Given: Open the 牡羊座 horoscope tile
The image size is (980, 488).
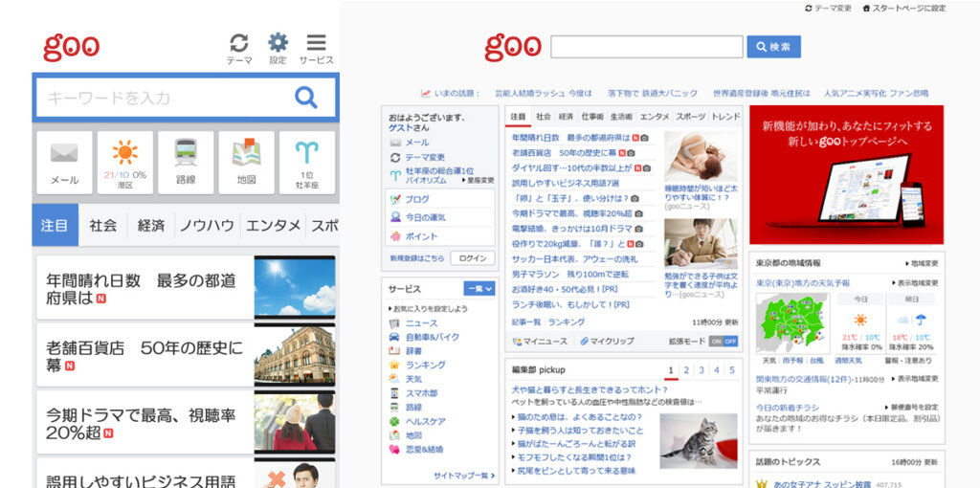Looking at the screenshot, I should 307,163.
